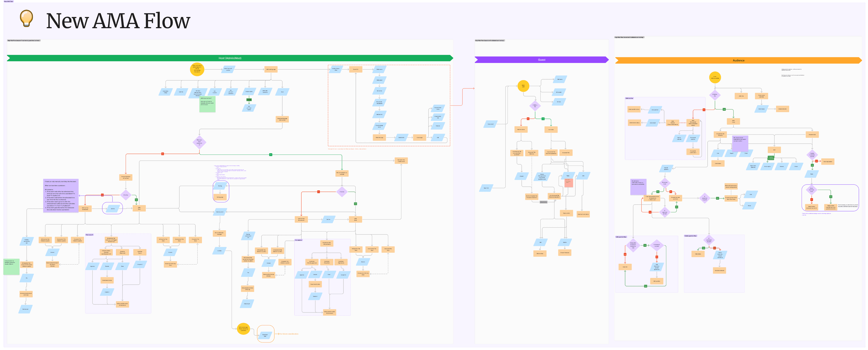
Task: Click the "Unknown Status Question (pending approval)" node
Action: [x=106, y=252]
